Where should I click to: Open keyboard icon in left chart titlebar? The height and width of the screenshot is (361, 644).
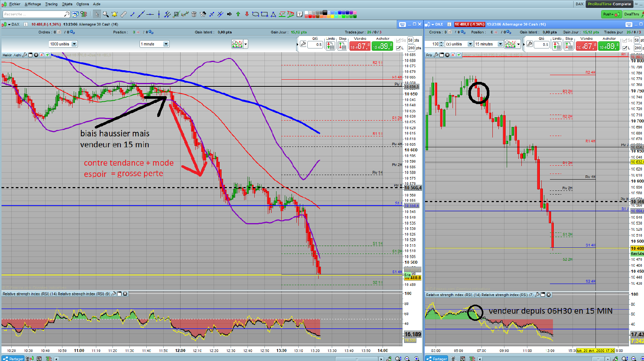click(x=402, y=24)
